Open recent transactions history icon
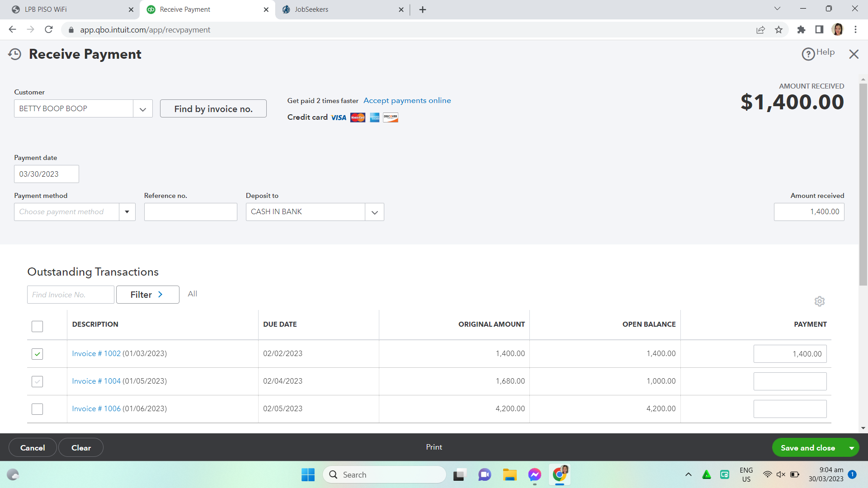This screenshot has height=488, width=868. point(14,54)
